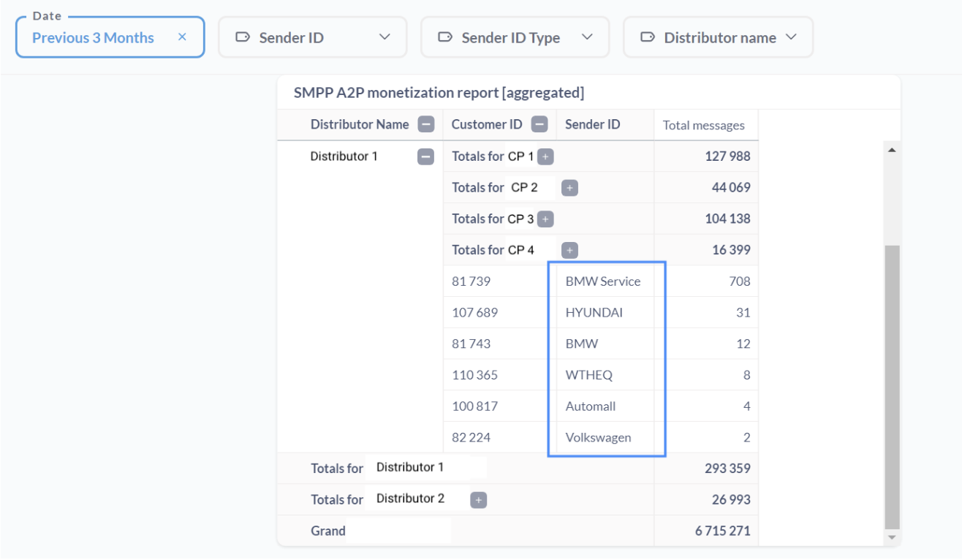The width and height of the screenshot is (962, 560).
Task: Expand totals for Distributor 2
Action: (478, 500)
